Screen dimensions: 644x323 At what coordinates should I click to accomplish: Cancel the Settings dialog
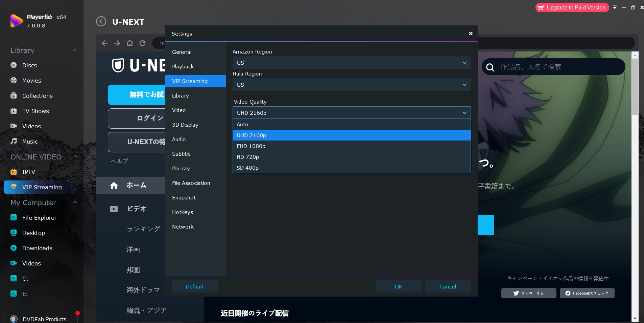click(x=448, y=286)
